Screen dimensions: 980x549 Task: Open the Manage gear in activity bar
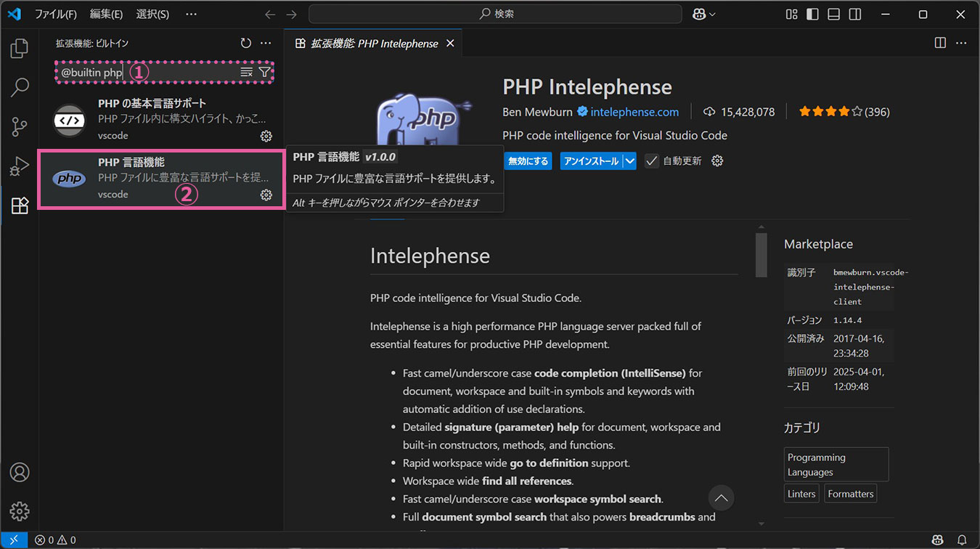(x=20, y=511)
